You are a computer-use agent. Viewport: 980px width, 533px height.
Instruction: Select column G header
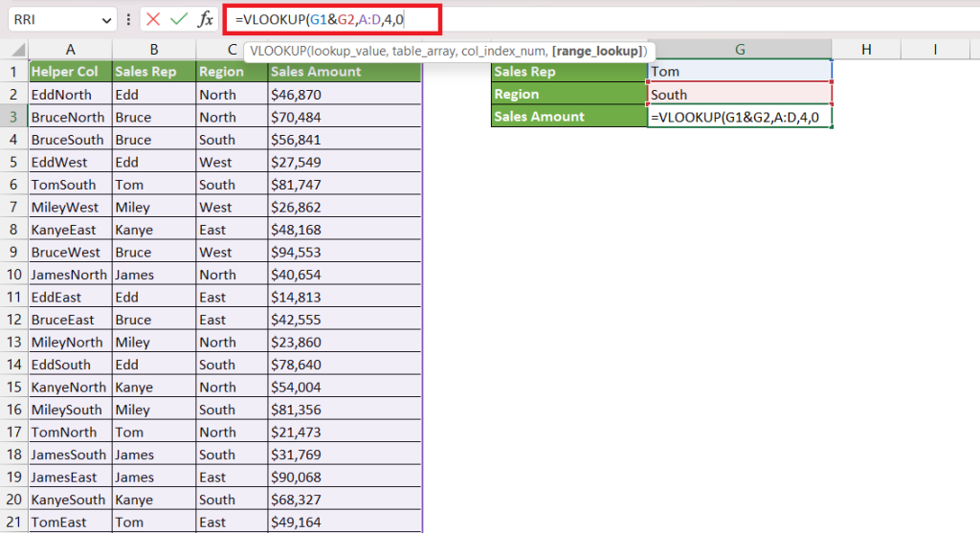(x=740, y=50)
